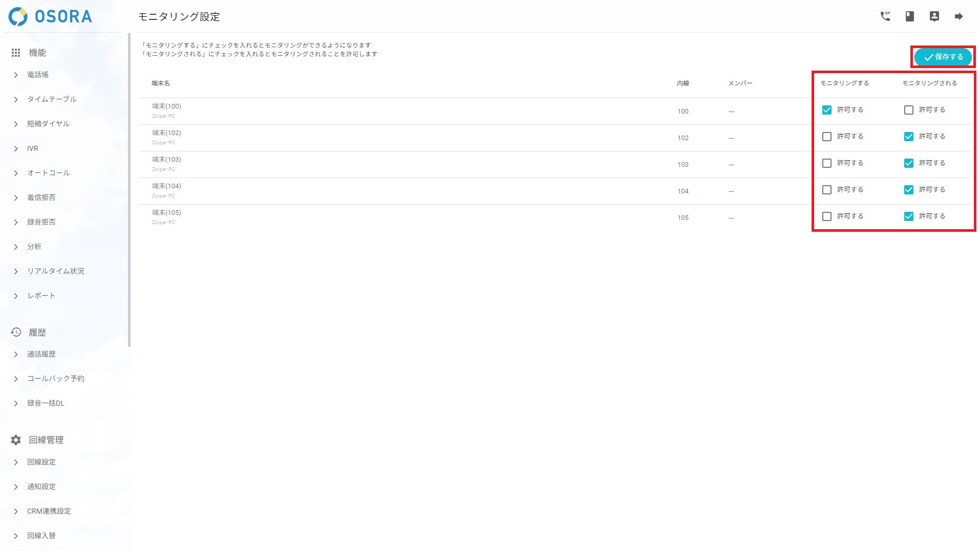Viewport: 980px width, 551px height.
Task: Click the sidebar vertical scrollbar
Action: (129, 189)
